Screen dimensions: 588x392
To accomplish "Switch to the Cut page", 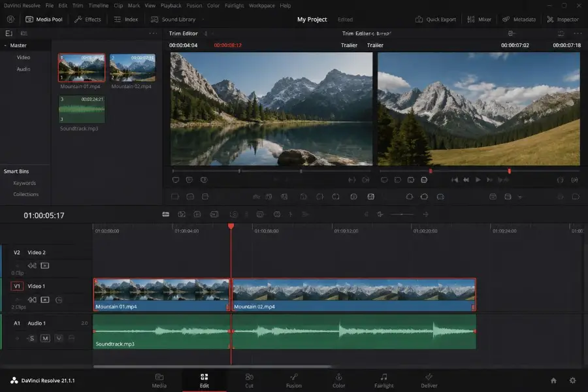I will click(249, 381).
